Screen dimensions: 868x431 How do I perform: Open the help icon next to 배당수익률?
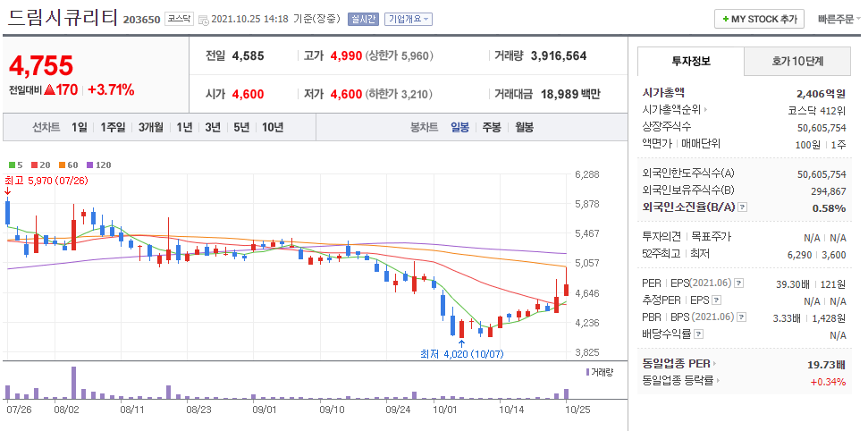point(699,334)
